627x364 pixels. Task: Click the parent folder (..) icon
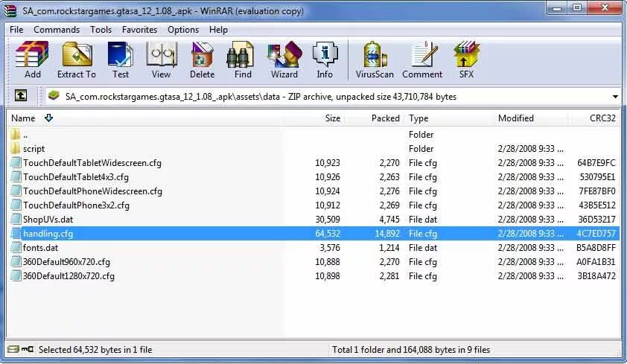point(16,134)
